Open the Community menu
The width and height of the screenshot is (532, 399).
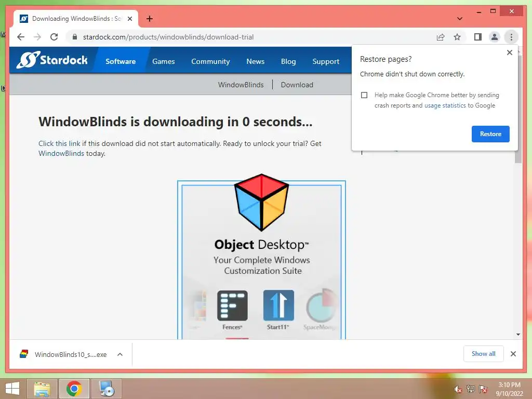210,61
